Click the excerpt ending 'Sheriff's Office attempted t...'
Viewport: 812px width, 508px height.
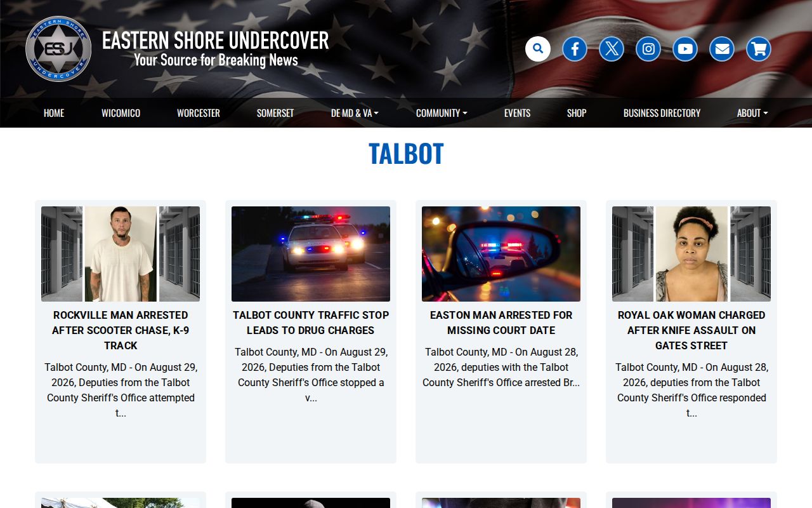pyautogui.click(x=121, y=390)
